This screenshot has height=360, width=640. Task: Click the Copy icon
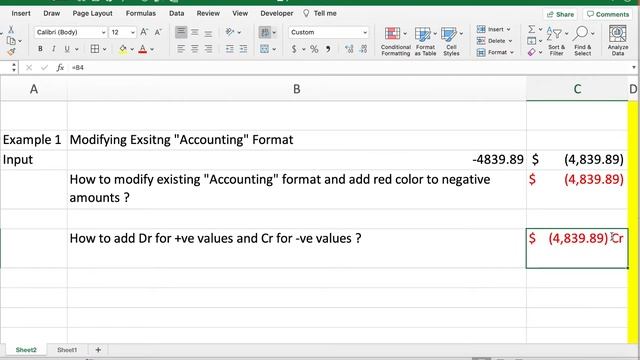point(11,41)
